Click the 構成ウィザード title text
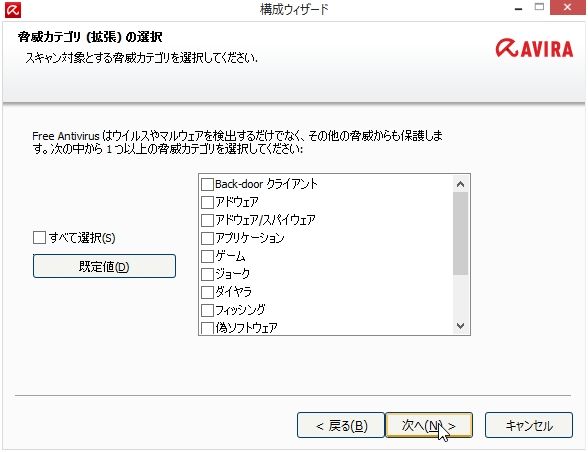The height and width of the screenshot is (452, 588). [294, 9]
